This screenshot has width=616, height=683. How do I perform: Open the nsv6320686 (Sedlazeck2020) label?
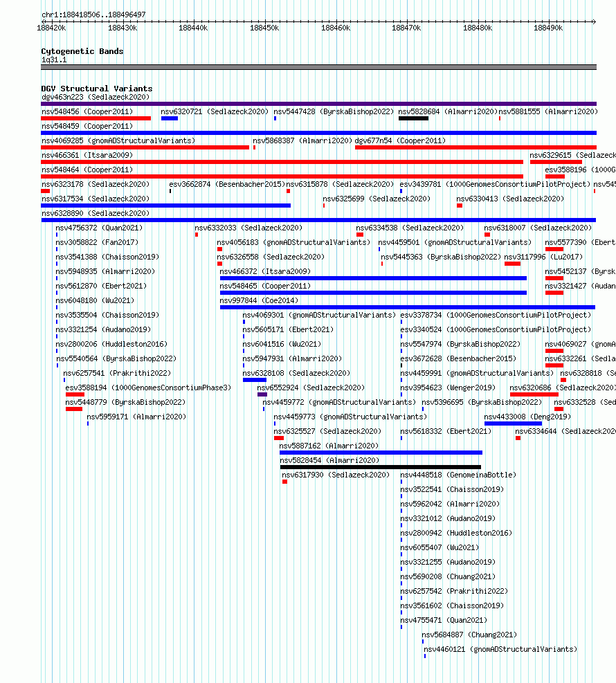[563, 388]
